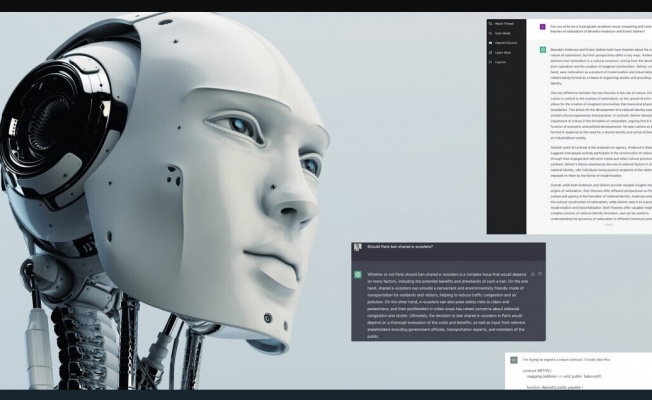Give thumbs up to the e-scooter answer
The image size is (652, 400).
click(x=533, y=274)
